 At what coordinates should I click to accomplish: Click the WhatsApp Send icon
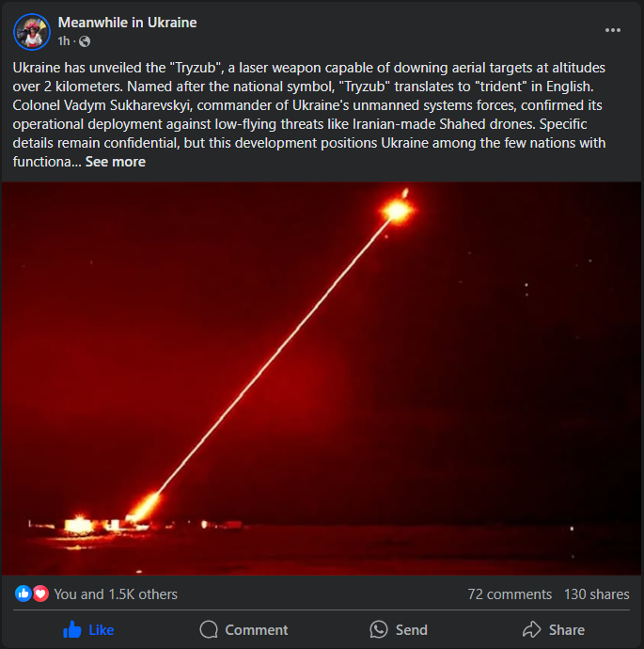(x=379, y=629)
